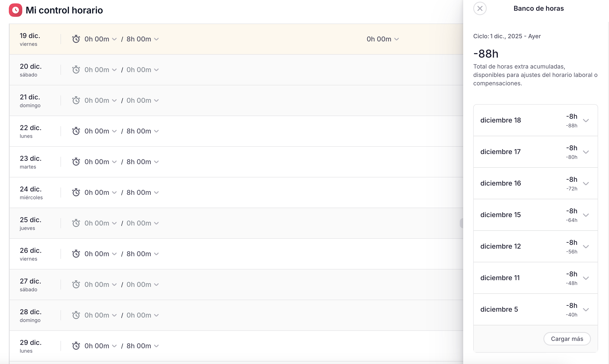Click the stopwatch icon for 26 dic.
The height and width of the screenshot is (364, 609).
(x=76, y=254)
